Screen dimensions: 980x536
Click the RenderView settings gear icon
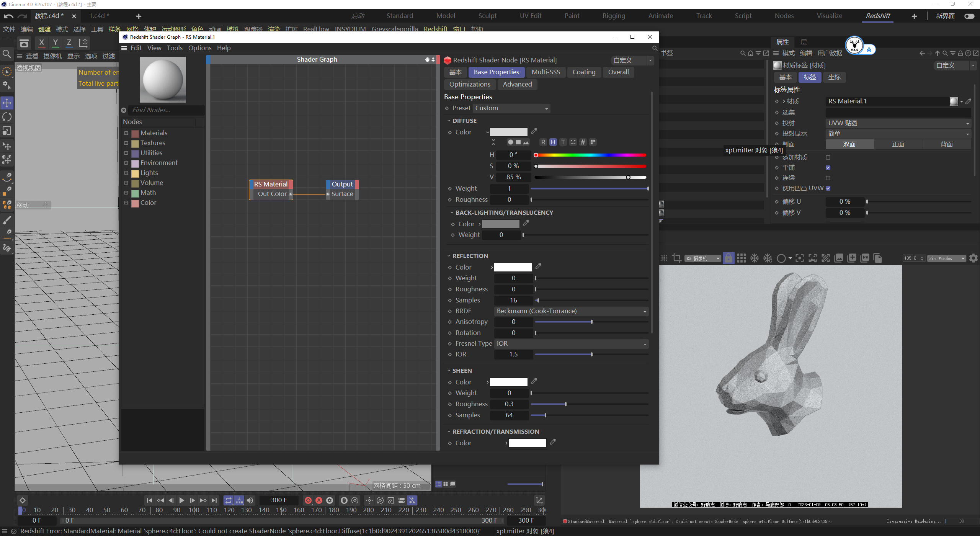coord(973,258)
